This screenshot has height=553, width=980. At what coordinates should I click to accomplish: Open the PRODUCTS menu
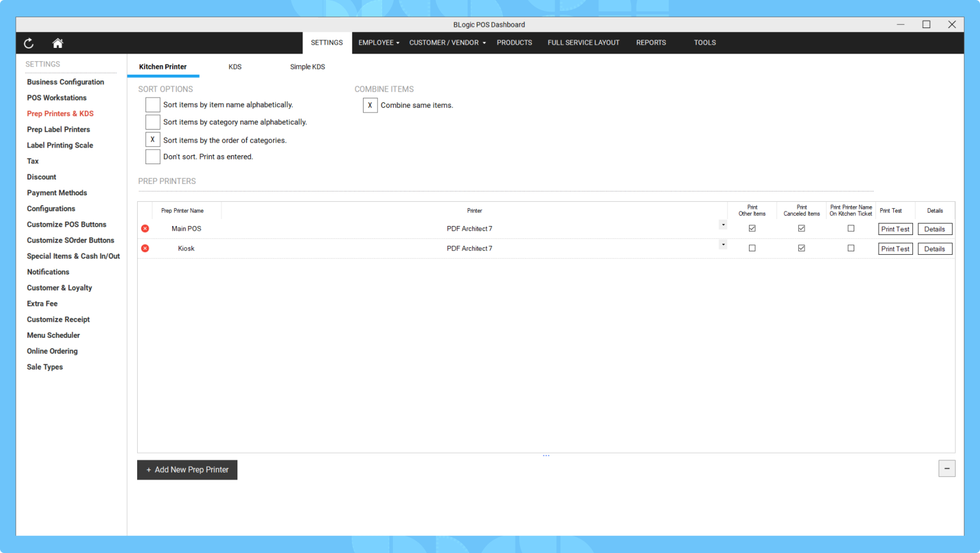(514, 43)
